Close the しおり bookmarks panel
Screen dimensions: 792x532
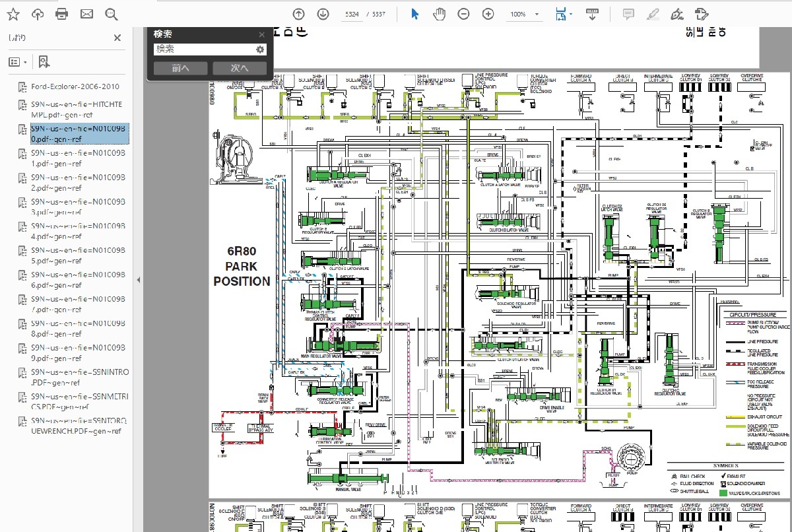(x=117, y=38)
